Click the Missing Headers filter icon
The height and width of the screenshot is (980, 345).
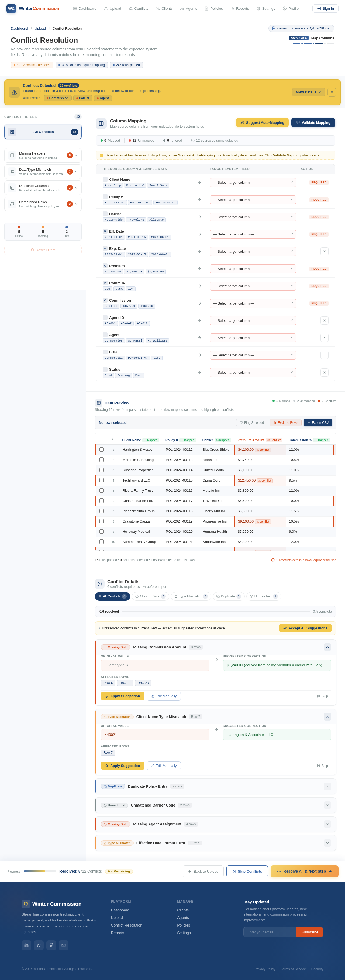(x=12, y=155)
